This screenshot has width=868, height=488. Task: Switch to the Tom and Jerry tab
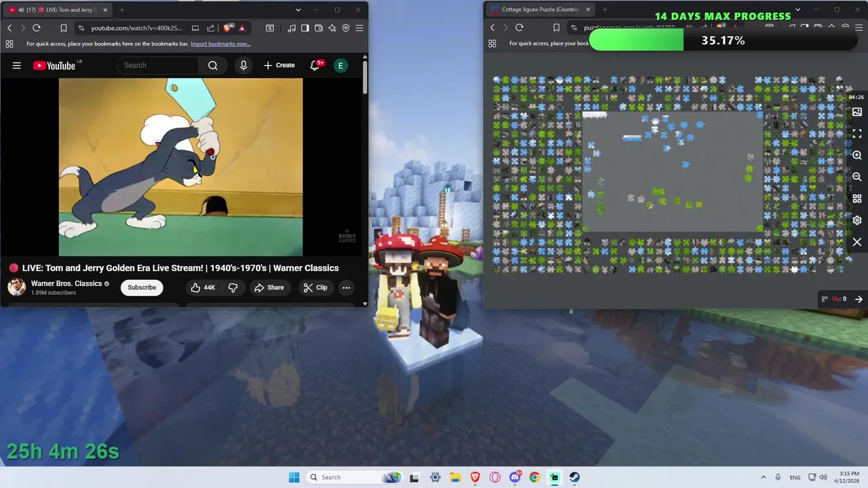coord(58,10)
